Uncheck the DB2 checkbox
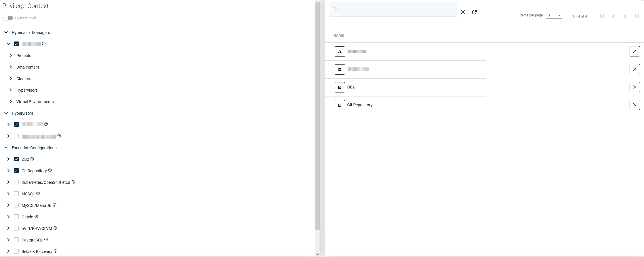Viewport: 644px width, 257px height. 16,159
